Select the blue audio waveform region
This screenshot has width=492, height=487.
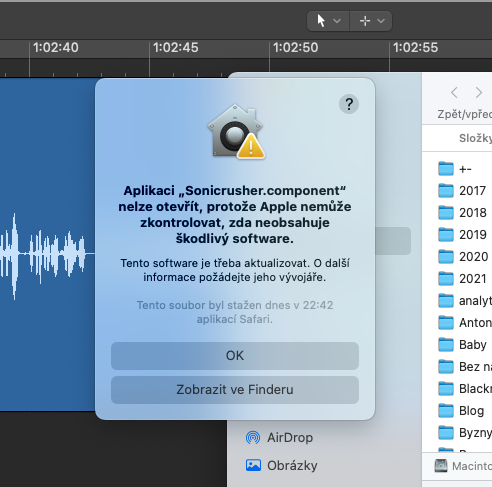[x=47, y=244]
